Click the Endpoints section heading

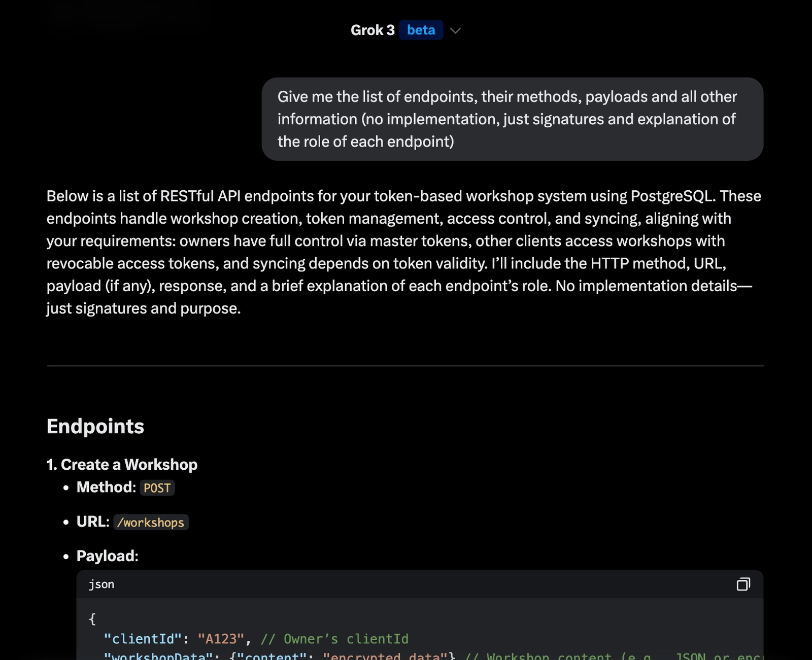[95, 427]
